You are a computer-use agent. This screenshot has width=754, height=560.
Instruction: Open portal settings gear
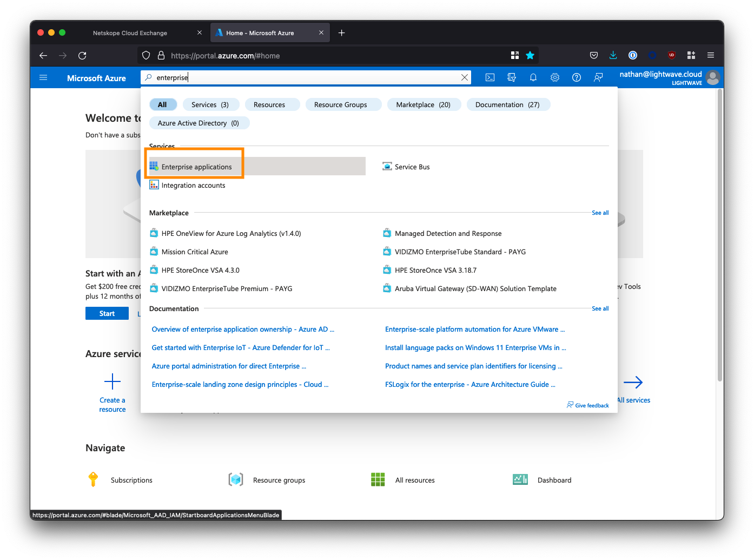coord(555,77)
